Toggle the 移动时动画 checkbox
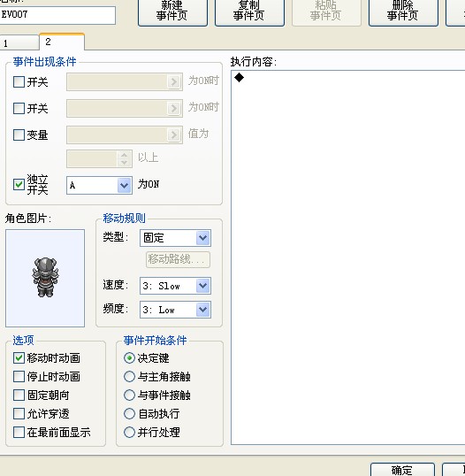This screenshot has height=476, width=465. click(x=19, y=358)
